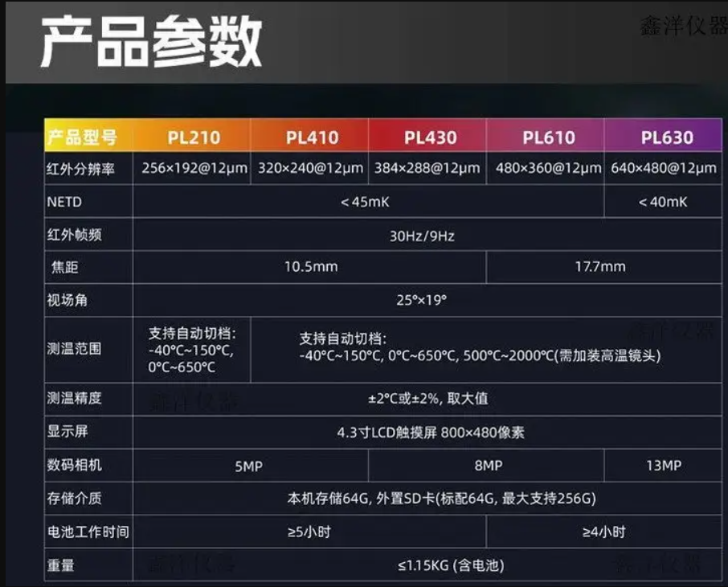Click the 30Hz/9Hz frame rate cell
This screenshot has width=728, height=587.
click(426, 236)
